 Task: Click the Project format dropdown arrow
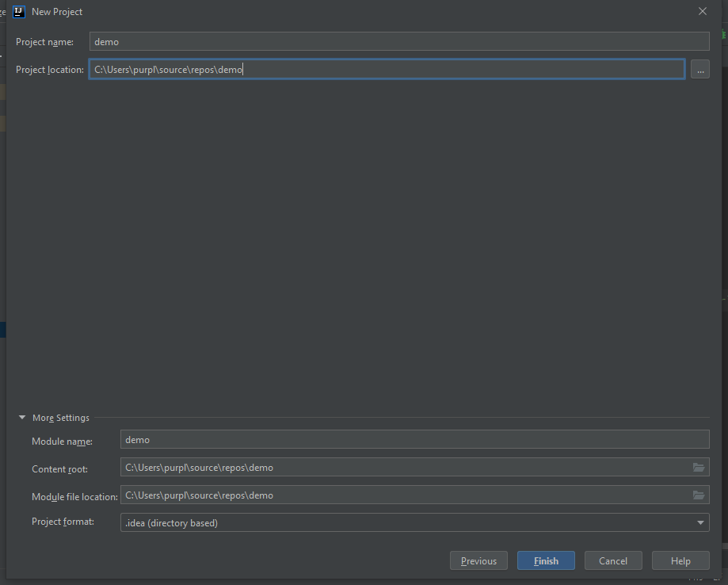coord(700,523)
